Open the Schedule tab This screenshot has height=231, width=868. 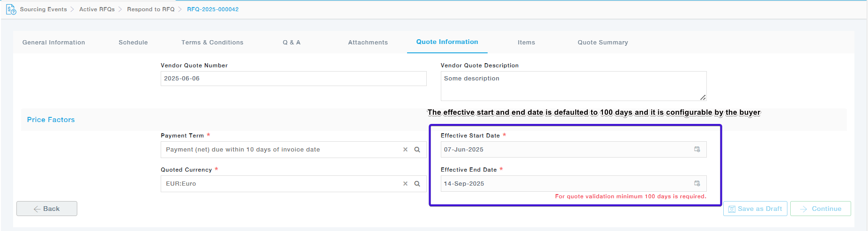click(x=133, y=43)
